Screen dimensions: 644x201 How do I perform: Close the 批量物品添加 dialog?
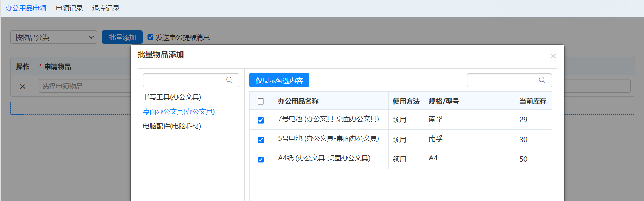coord(553,56)
